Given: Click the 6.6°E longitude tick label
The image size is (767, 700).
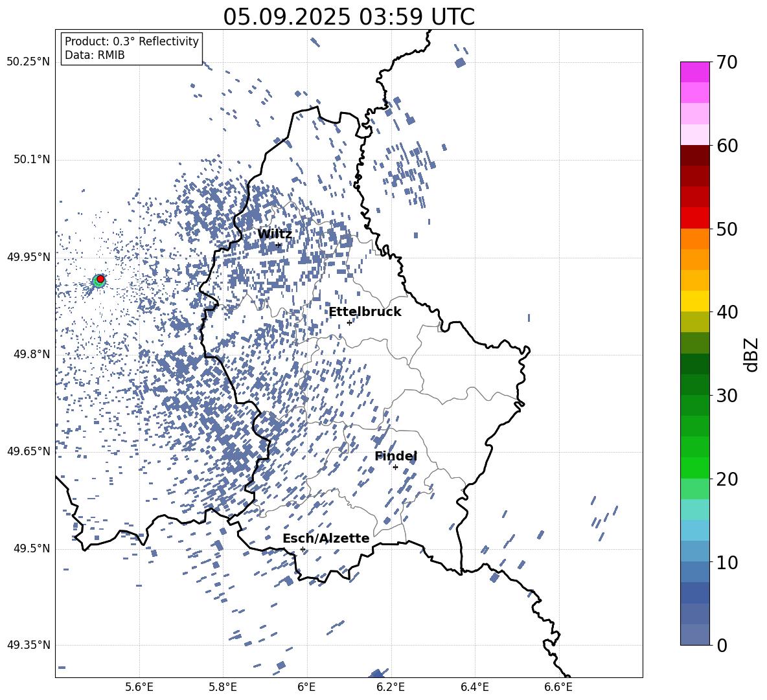Looking at the screenshot, I should coord(558,687).
